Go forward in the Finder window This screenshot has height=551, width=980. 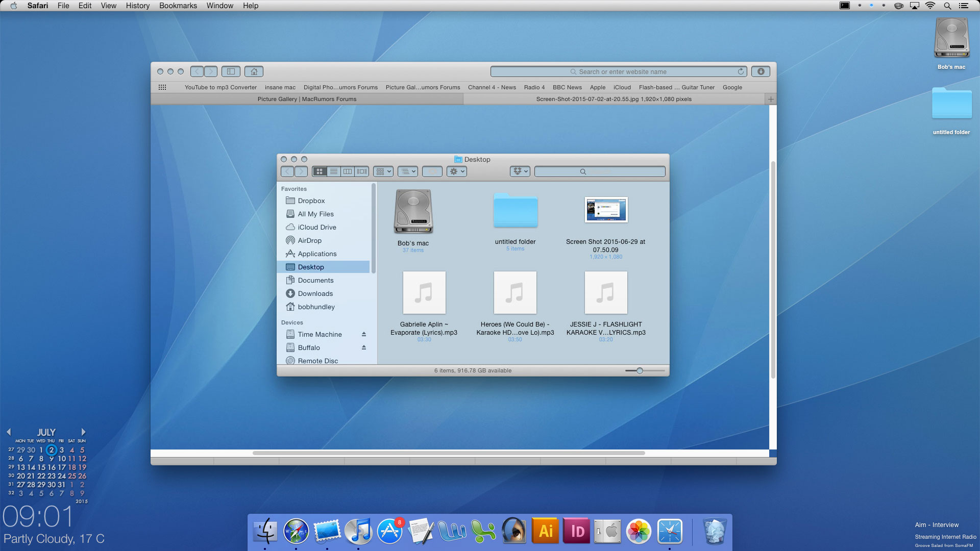point(301,171)
